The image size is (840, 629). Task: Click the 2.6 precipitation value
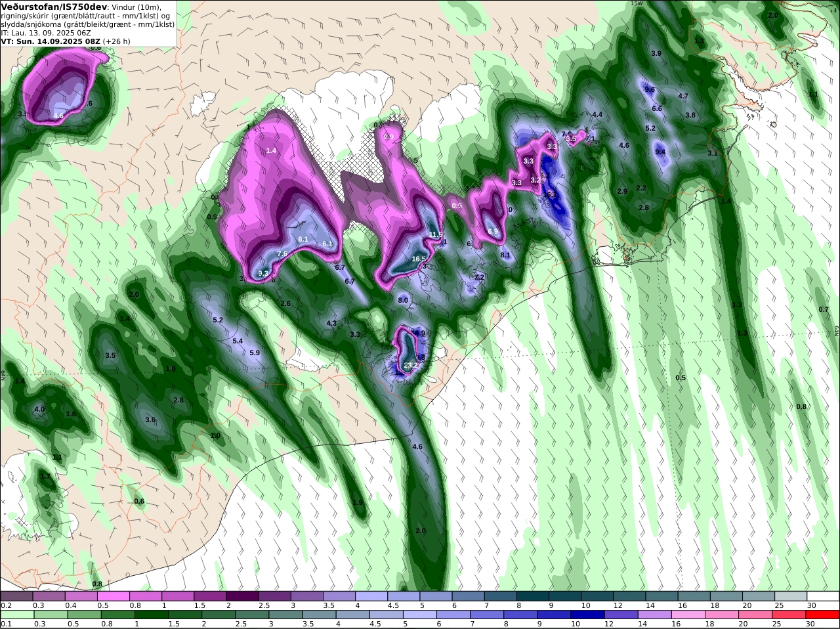(285, 304)
